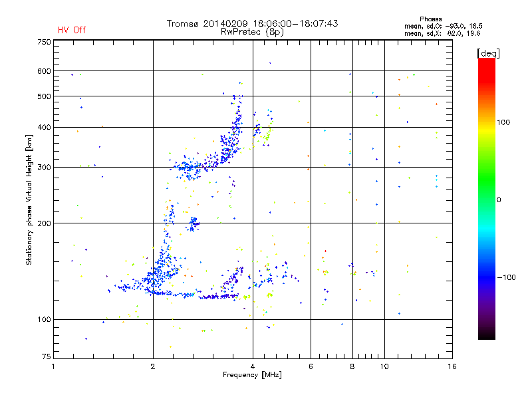Click the y-axis tick label '600'
The height and width of the screenshot is (399, 532).
click(44, 71)
